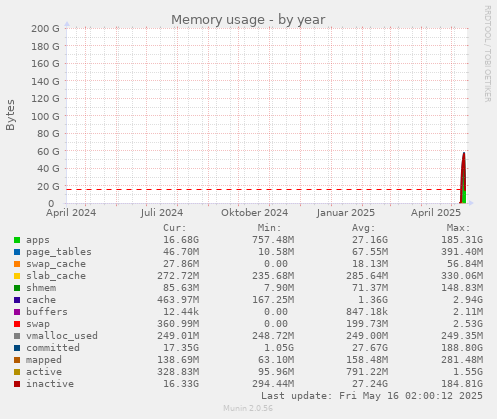Click the 'April 2024' x-axis label
The image size is (497, 419).
[71, 213]
